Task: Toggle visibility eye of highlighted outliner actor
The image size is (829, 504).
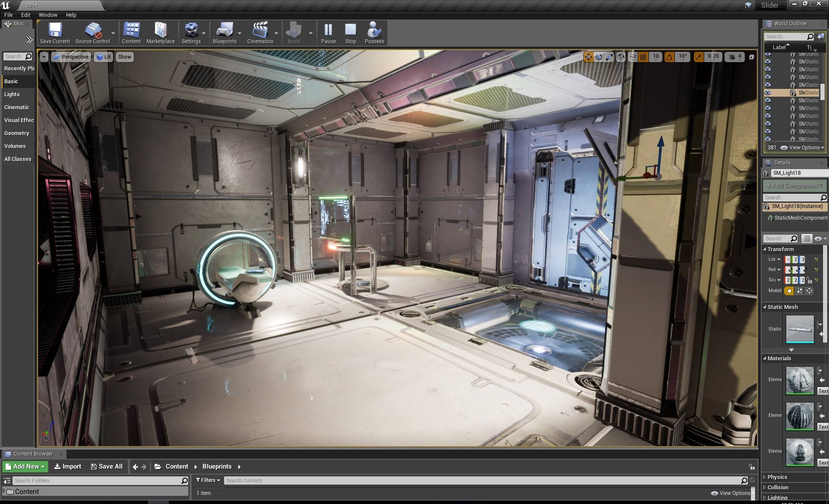Action: 768,93
